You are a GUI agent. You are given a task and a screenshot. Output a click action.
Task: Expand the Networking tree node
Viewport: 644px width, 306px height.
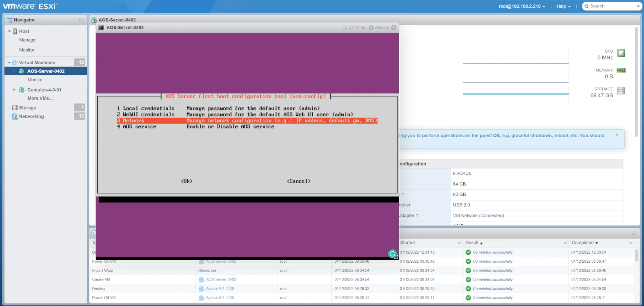tap(9, 116)
